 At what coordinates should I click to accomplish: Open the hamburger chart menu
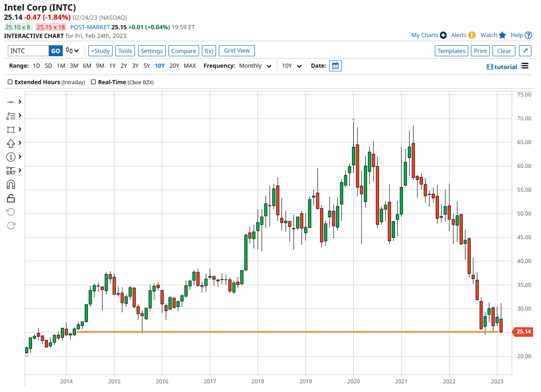(x=525, y=66)
